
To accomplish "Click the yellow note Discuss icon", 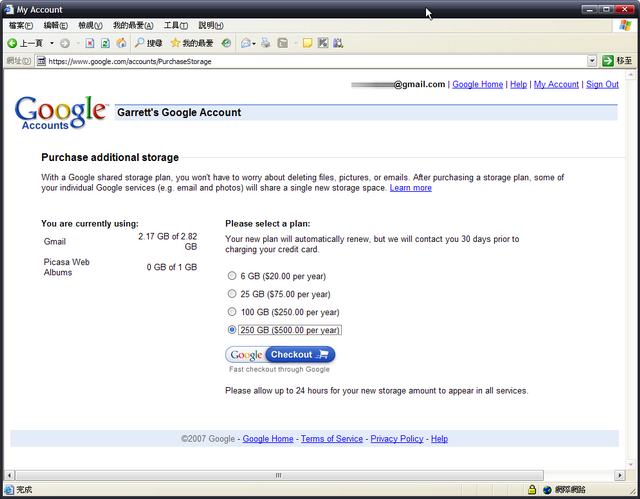I will click(307, 43).
